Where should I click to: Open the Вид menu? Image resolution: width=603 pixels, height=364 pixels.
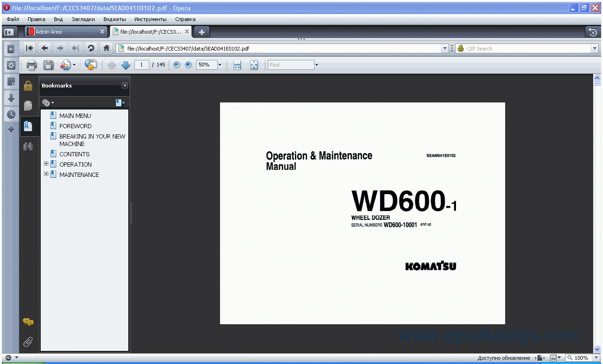coord(59,19)
